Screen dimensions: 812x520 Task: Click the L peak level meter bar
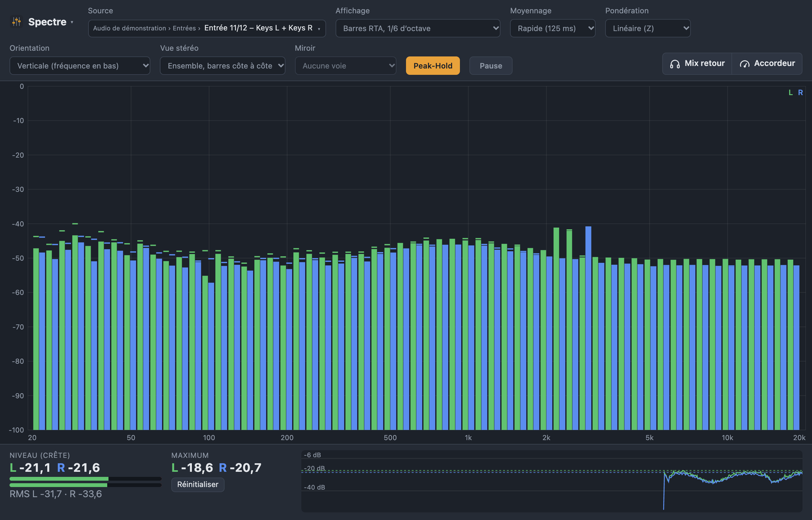click(x=85, y=479)
